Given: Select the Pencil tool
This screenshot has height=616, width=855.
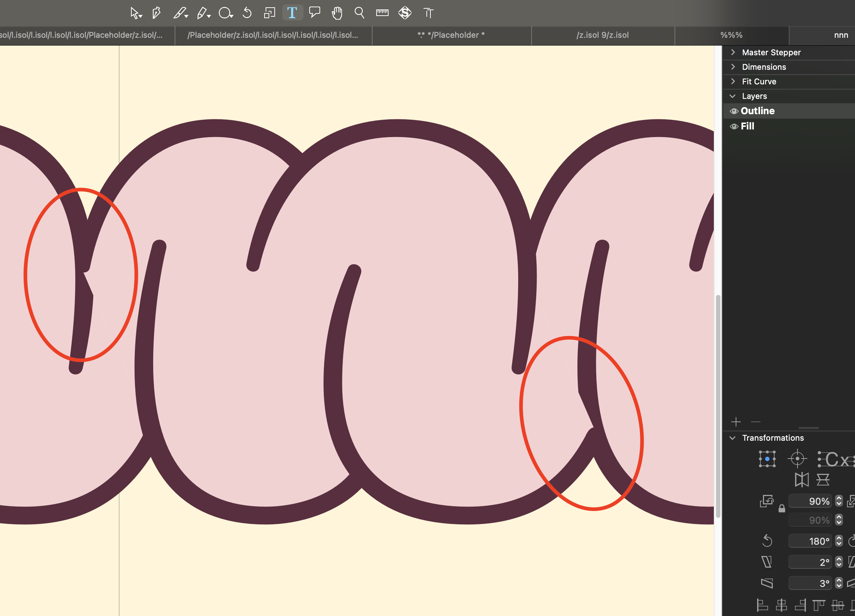Looking at the screenshot, I should point(202,13).
